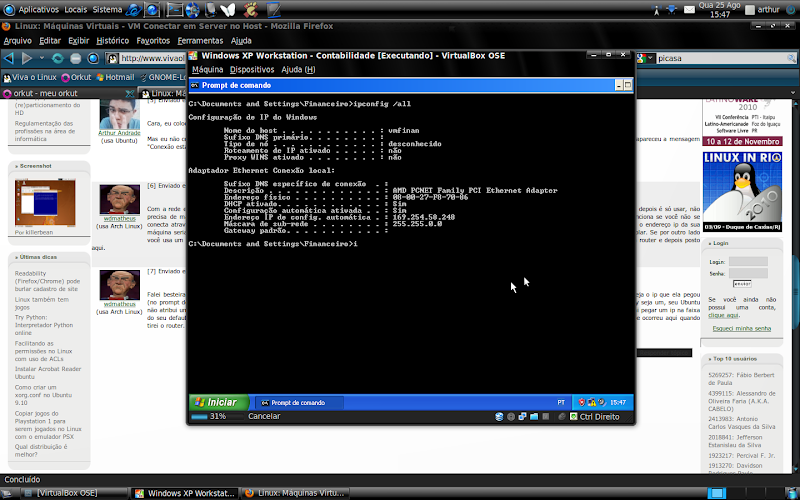This screenshot has width=800, height=500.
Task: Open Firefox Editar menu
Action: [x=49, y=41]
